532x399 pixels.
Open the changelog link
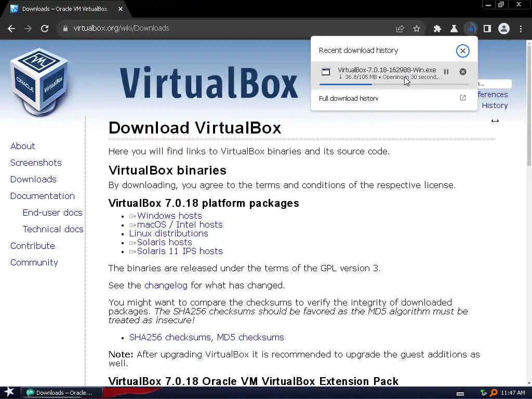point(166,285)
